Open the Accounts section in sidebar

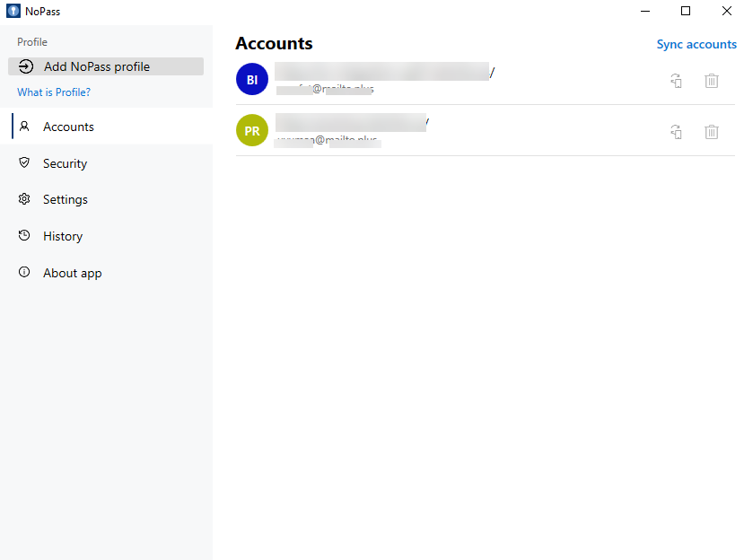pos(68,127)
